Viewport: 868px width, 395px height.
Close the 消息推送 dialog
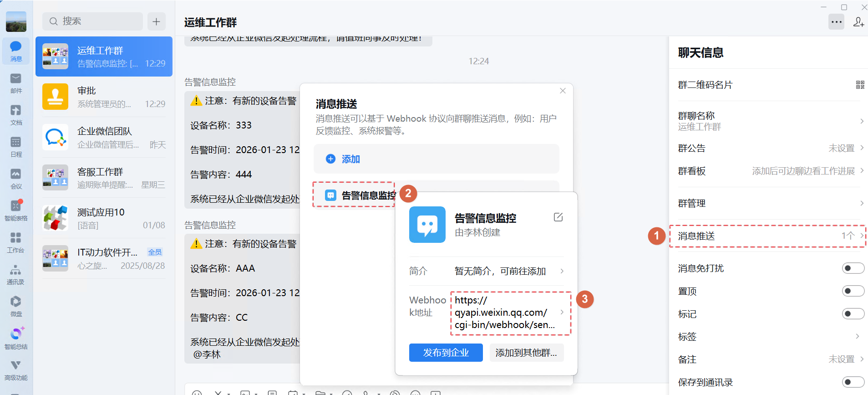point(563,91)
